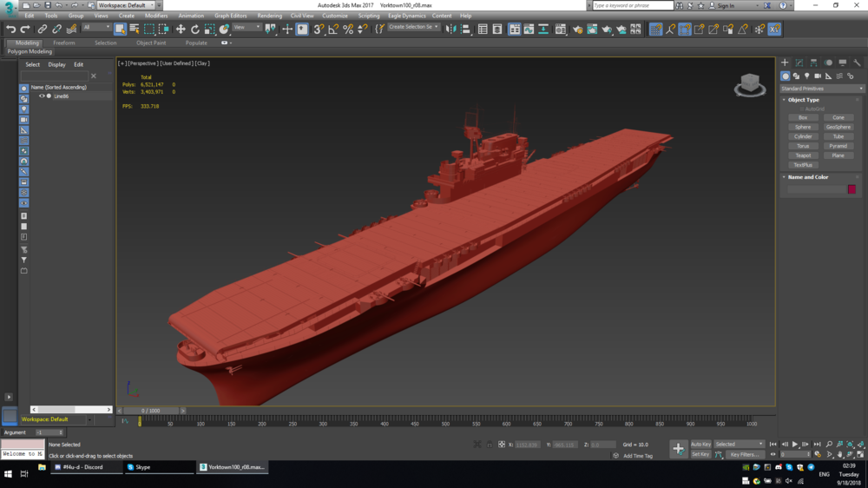
Task: Activate the Unlink Selection tool
Action: click(56, 30)
